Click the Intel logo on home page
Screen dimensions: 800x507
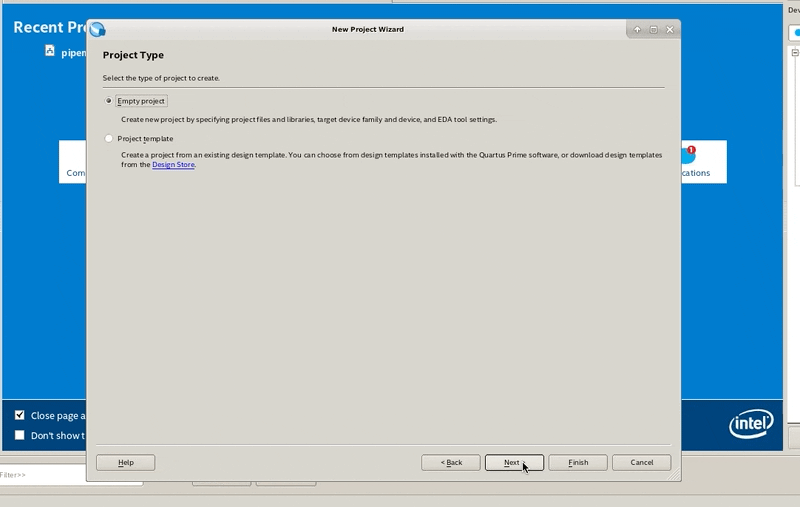coord(751,423)
